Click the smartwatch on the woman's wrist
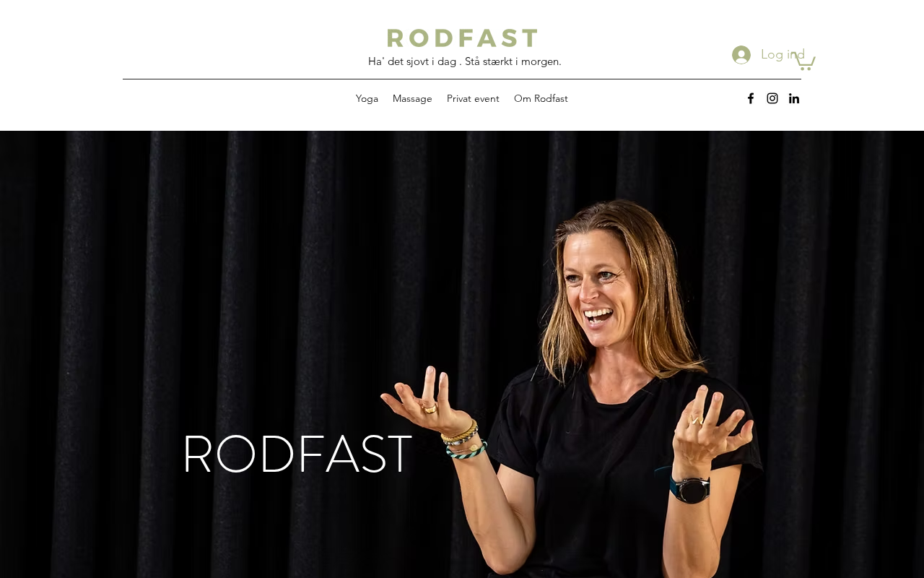Screen dimensions: 924x578 (692, 489)
